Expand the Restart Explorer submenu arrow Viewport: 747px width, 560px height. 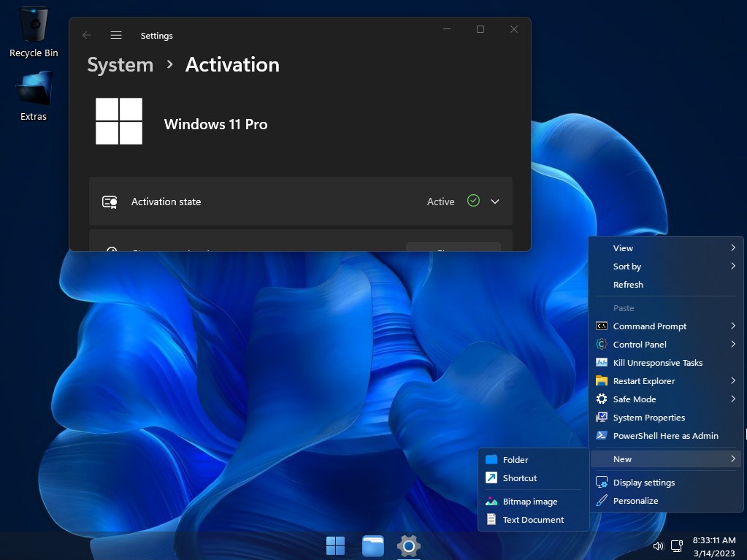(732, 380)
